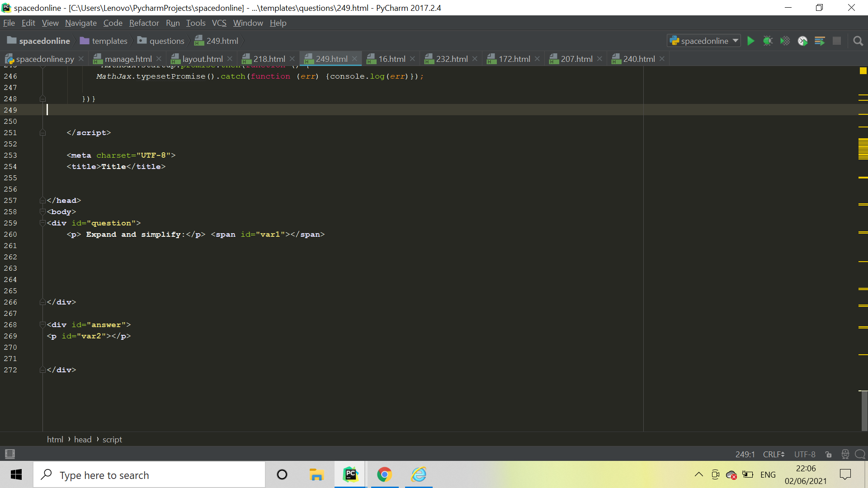This screenshot has height=488, width=868.
Task: Click the Stop process icon
Action: (837, 41)
